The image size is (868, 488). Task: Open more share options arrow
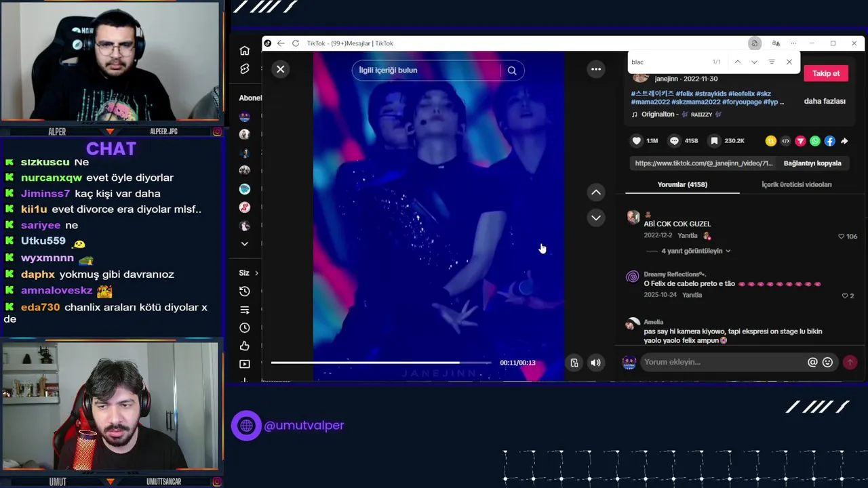pyautogui.click(x=844, y=141)
